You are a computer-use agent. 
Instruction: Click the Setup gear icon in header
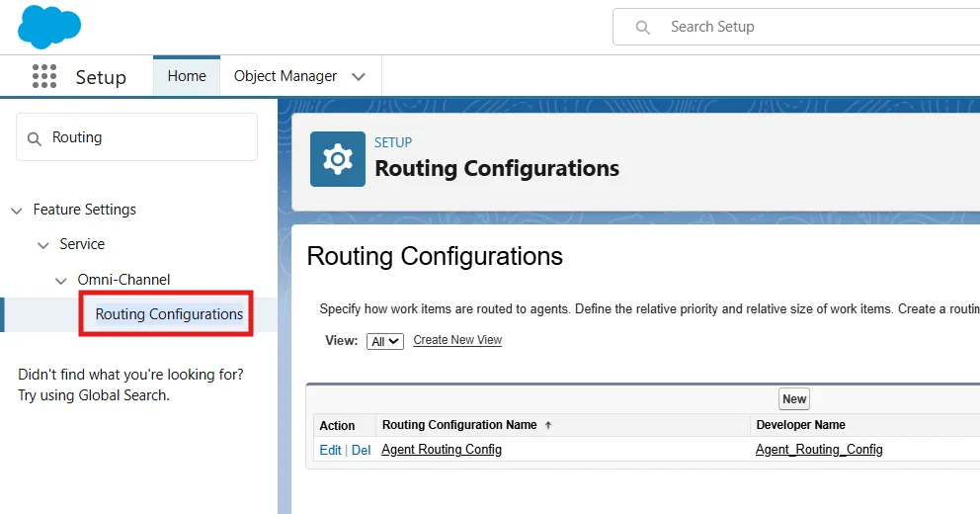click(338, 158)
